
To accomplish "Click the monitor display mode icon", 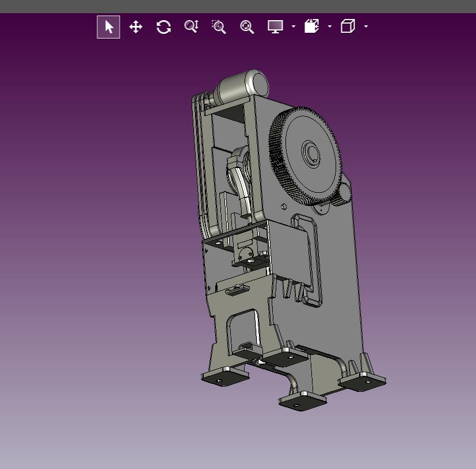I will coord(275,26).
